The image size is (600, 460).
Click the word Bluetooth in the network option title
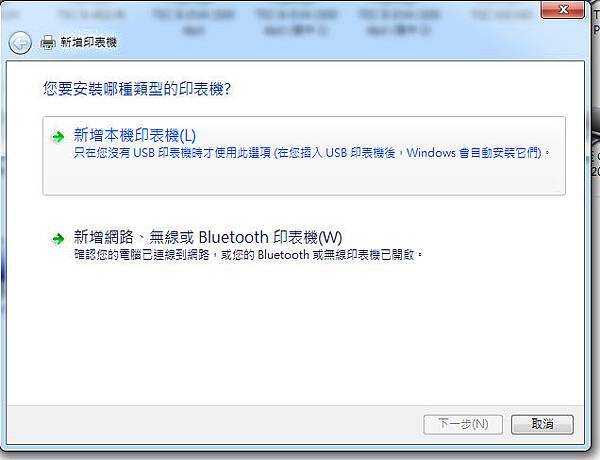pyautogui.click(x=233, y=237)
